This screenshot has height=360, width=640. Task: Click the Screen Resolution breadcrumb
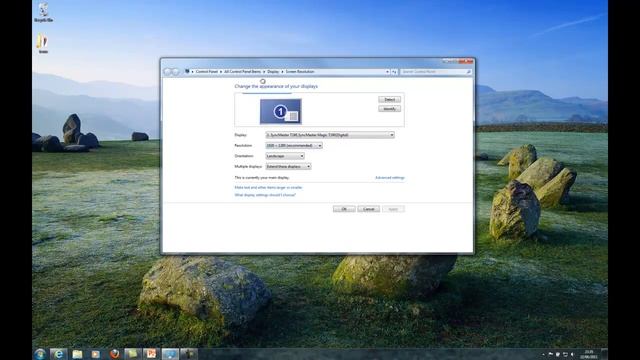click(300, 71)
